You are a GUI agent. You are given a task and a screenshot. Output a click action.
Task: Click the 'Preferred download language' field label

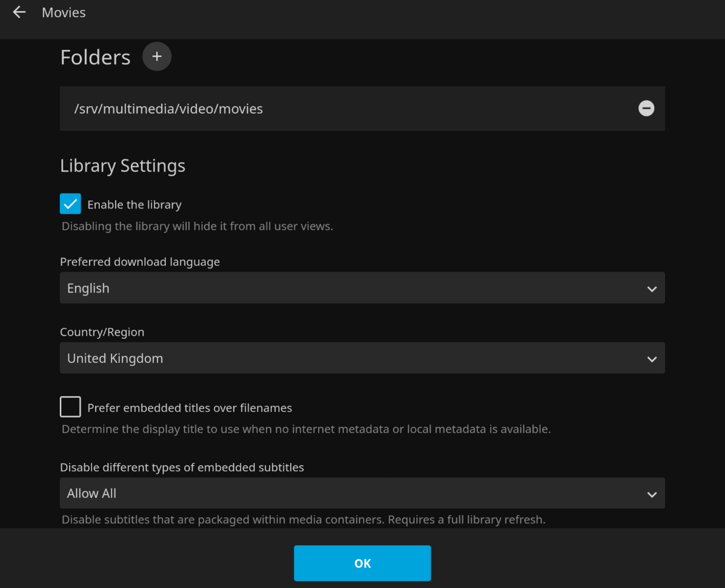point(140,262)
